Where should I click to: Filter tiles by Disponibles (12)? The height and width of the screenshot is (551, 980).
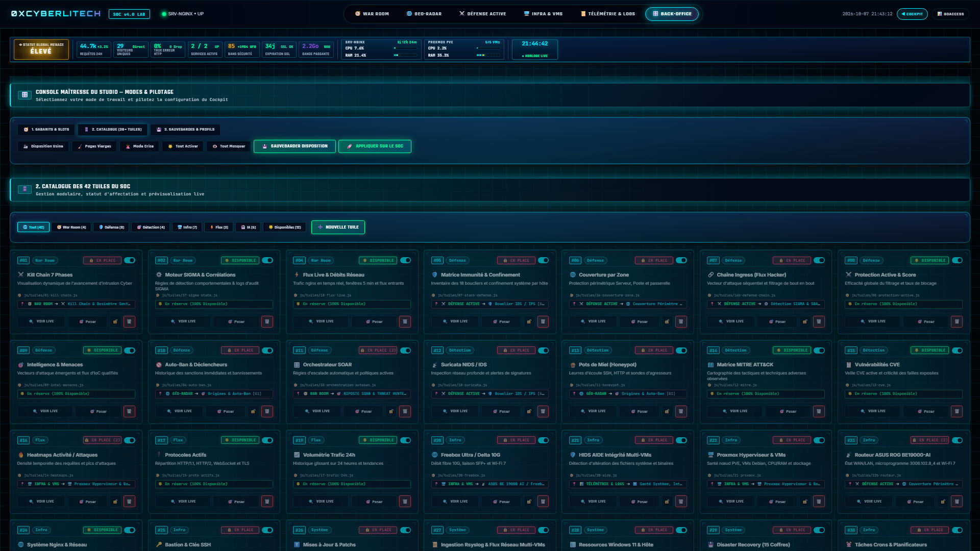click(x=285, y=227)
